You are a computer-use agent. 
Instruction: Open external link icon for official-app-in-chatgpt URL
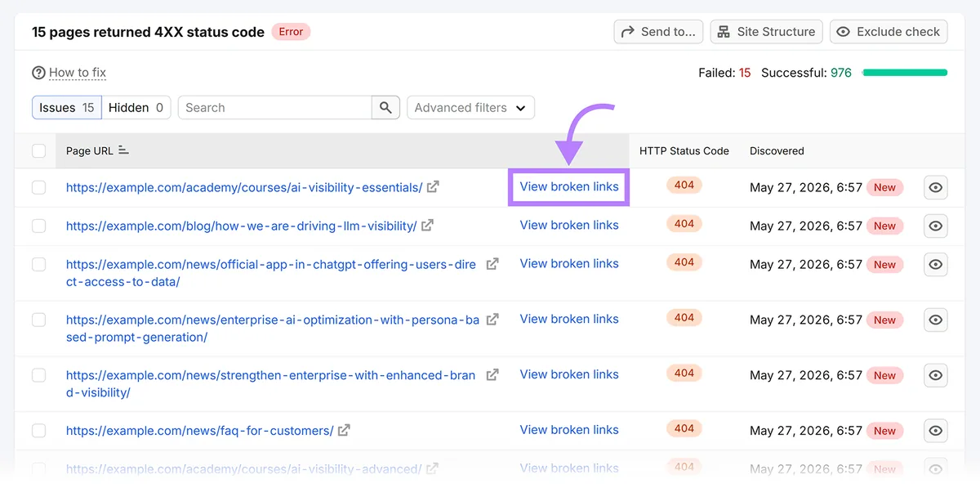[492, 264]
